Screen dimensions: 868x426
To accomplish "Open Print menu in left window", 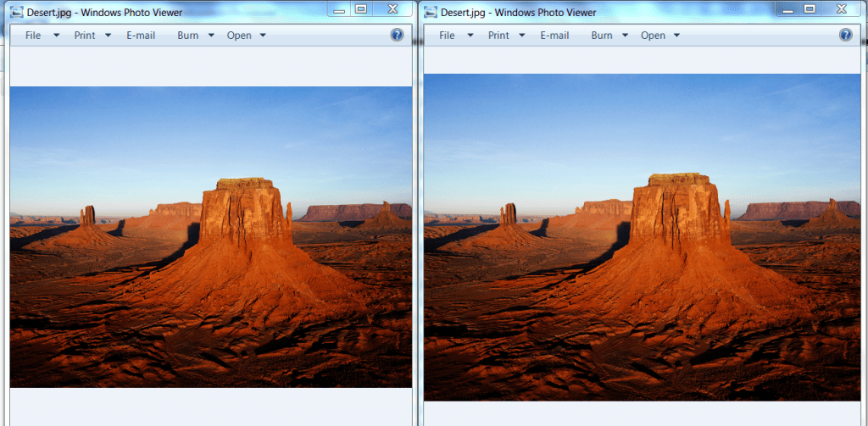I will (x=85, y=36).
